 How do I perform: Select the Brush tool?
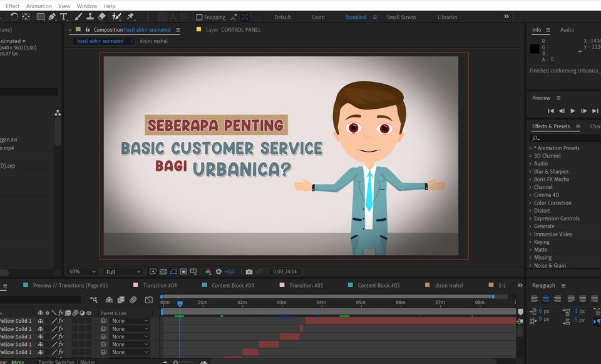tap(78, 17)
